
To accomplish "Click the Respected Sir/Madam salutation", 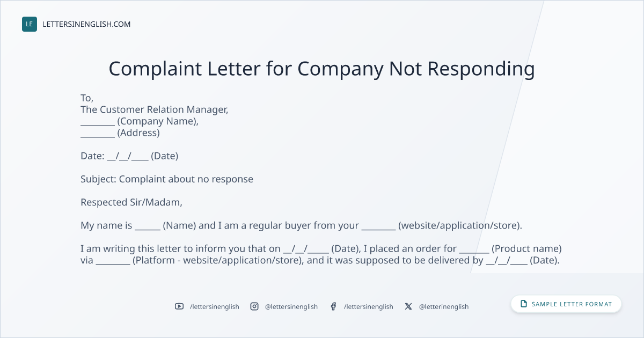I will (131, 202).
